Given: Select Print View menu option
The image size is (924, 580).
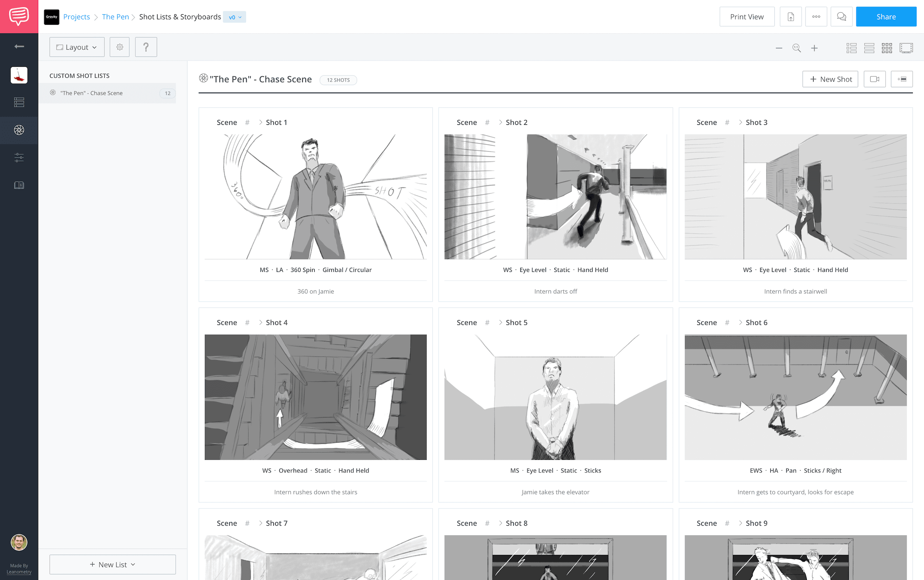Looking at the screenshot, I should pos(746,17).
